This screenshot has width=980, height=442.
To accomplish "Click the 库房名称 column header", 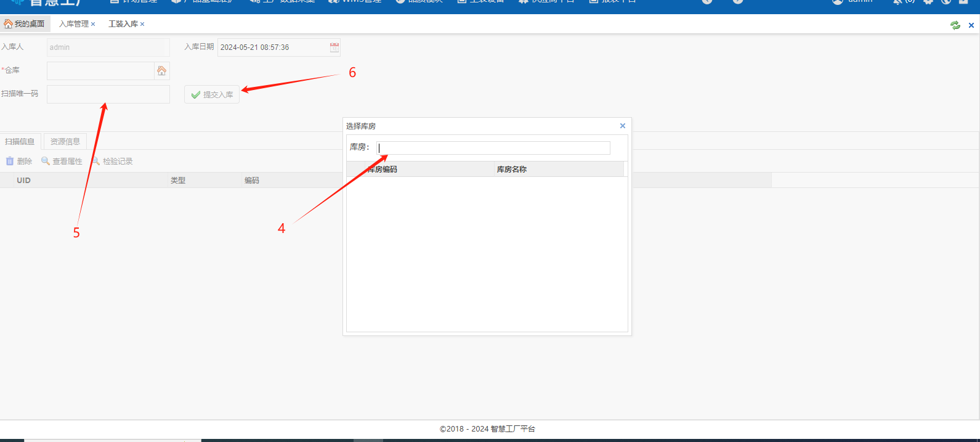I will [x=511, y=170].
